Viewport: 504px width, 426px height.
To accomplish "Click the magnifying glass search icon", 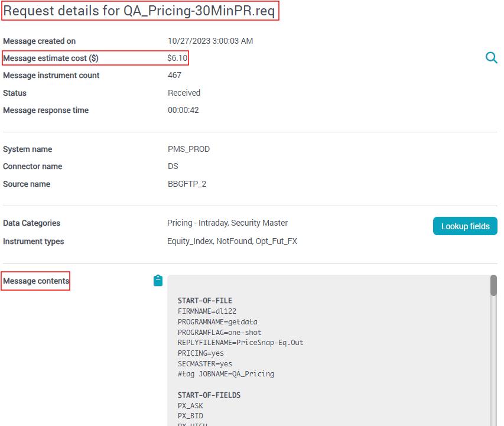I will (x=491, y=58).
